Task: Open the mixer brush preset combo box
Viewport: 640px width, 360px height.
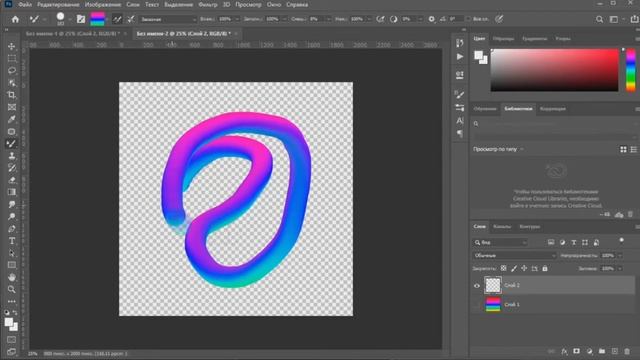Action: click(168, 19)
